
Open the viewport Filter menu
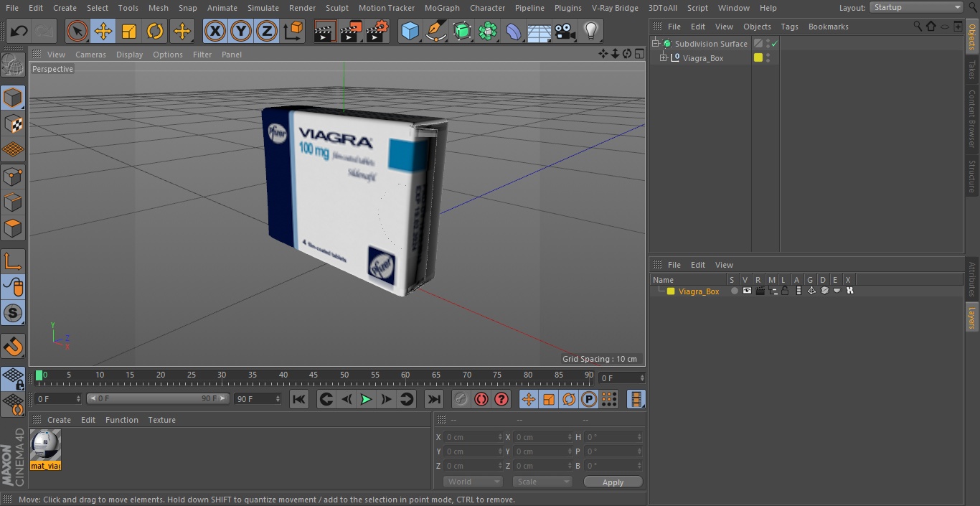202,55
